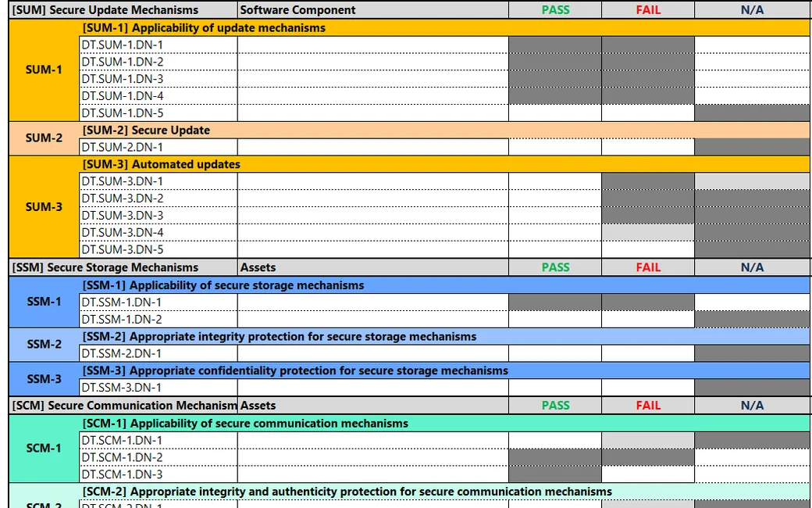This screenshot has height=508, width=812.
Task: Click the PASS header in the SCM row
Action: coord(555,406)
